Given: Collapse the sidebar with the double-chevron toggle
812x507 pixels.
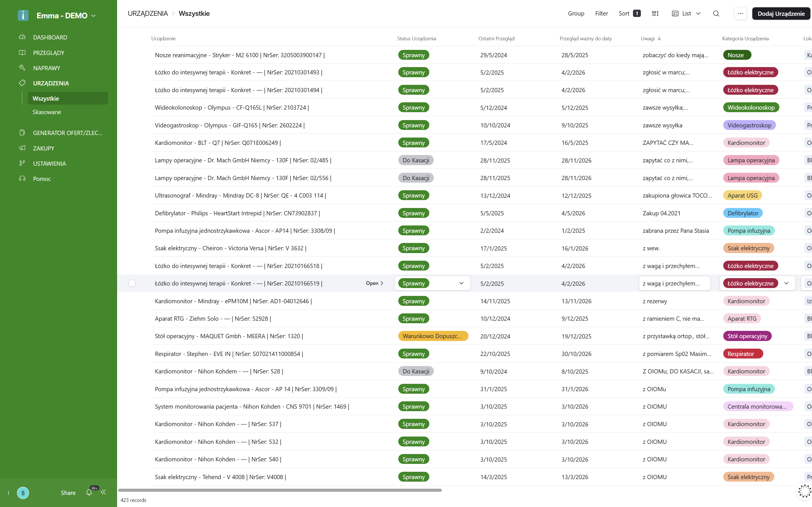Looking at the screenshot, I should (x=103, y=492).
